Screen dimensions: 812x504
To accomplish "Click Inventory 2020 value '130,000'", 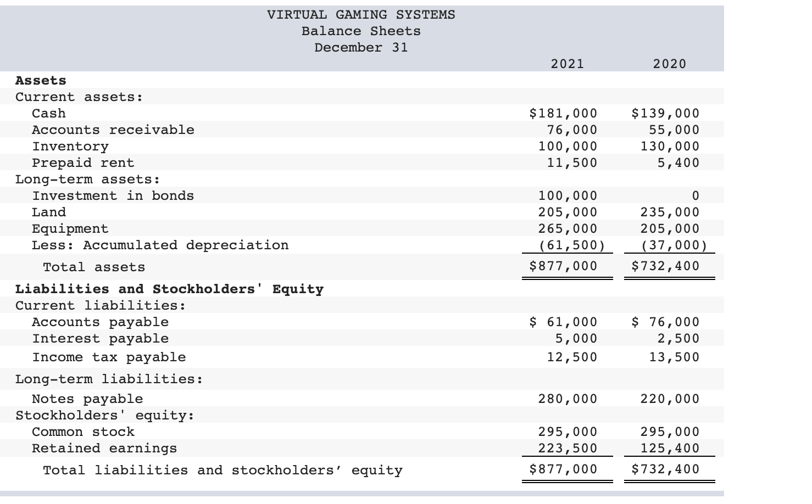I will pos(670,146).
